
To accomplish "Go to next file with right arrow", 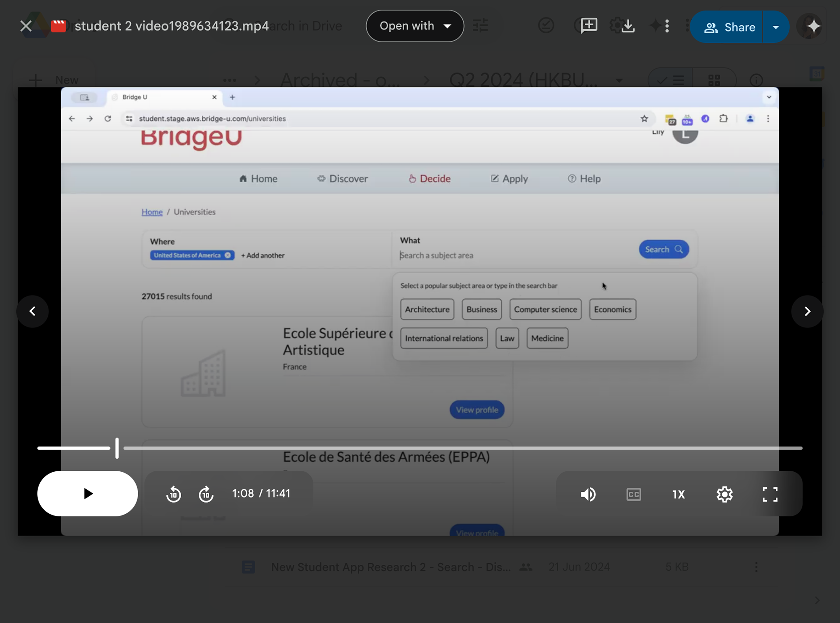I will tap(807, 311).
